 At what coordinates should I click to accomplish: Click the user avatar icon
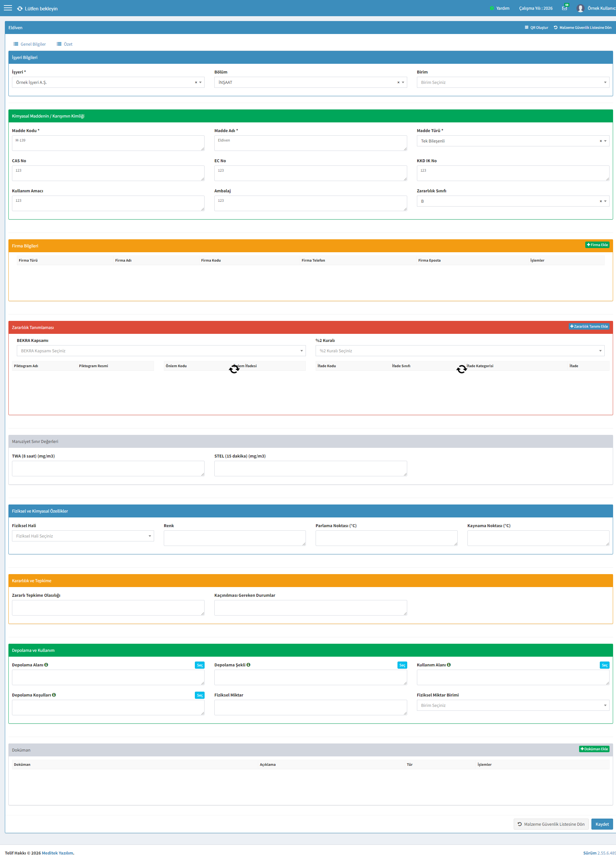click(x=580, y=8)
